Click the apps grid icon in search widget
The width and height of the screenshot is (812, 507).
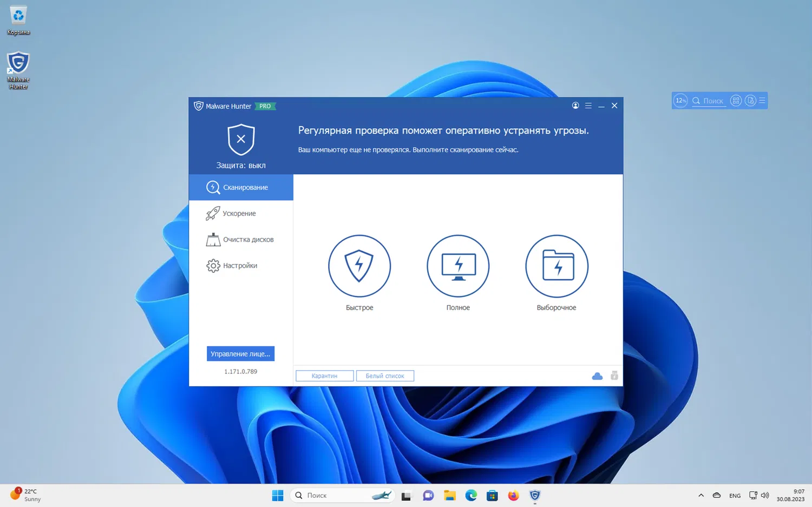click(736, 100)
